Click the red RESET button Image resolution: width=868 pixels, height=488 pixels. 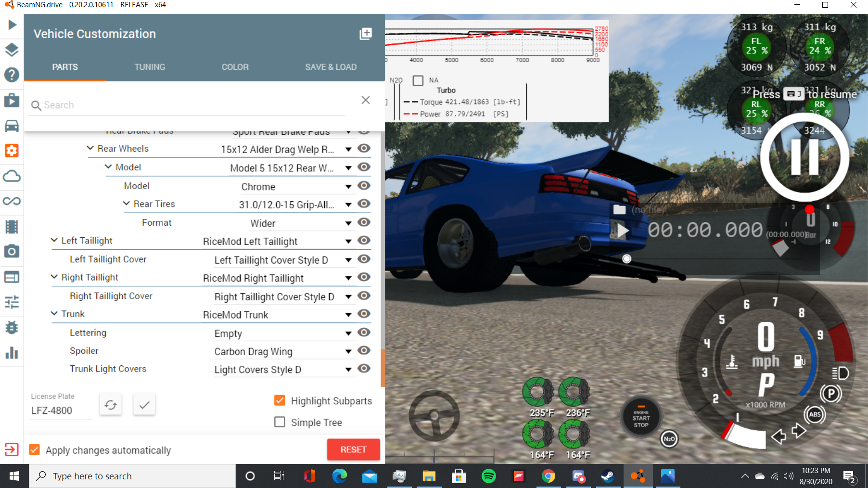(x=354, y=449)
